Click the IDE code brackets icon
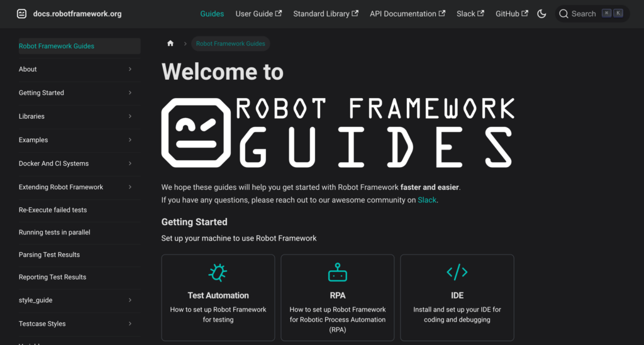Image resolution: width=644 pixels, height=345 pixels. [457, 272]
